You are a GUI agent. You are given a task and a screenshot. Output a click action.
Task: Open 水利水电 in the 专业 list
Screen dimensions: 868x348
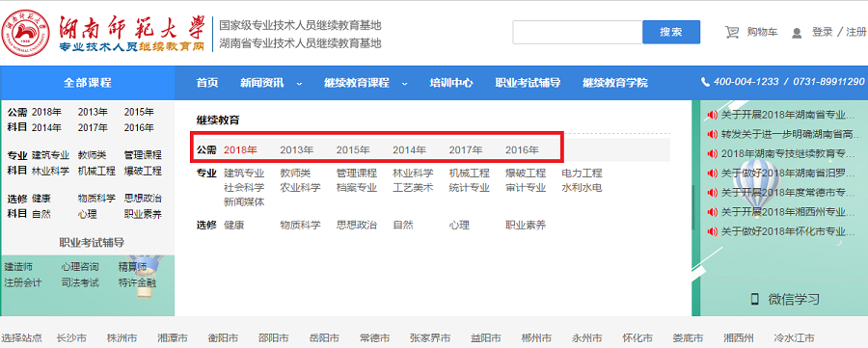tap(582, 188)
